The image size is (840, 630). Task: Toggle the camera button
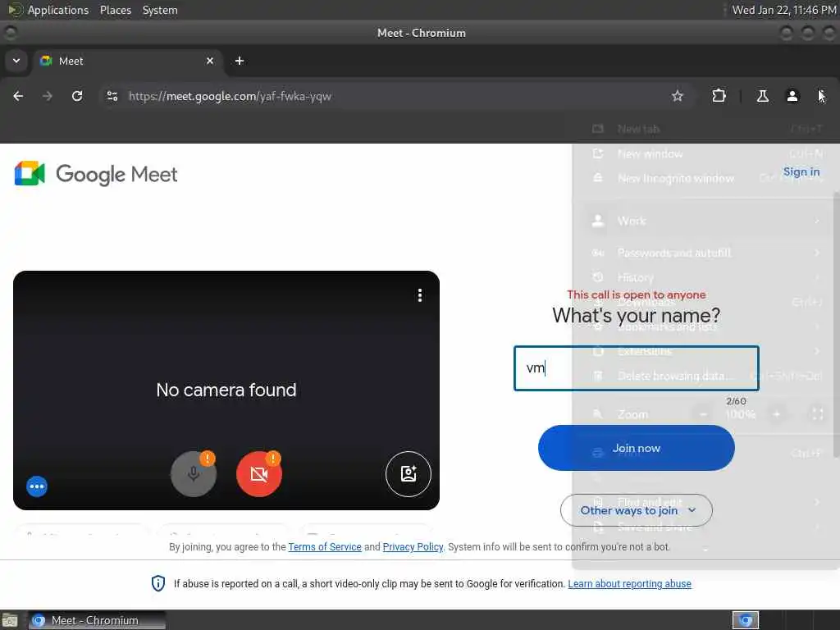tap(258, 473)
